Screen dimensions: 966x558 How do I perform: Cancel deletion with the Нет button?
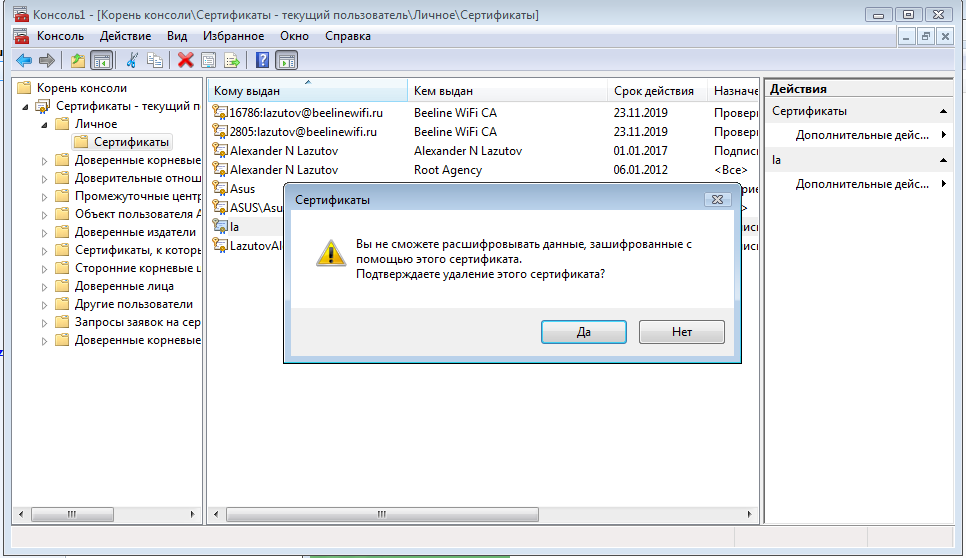coord(681,332)
